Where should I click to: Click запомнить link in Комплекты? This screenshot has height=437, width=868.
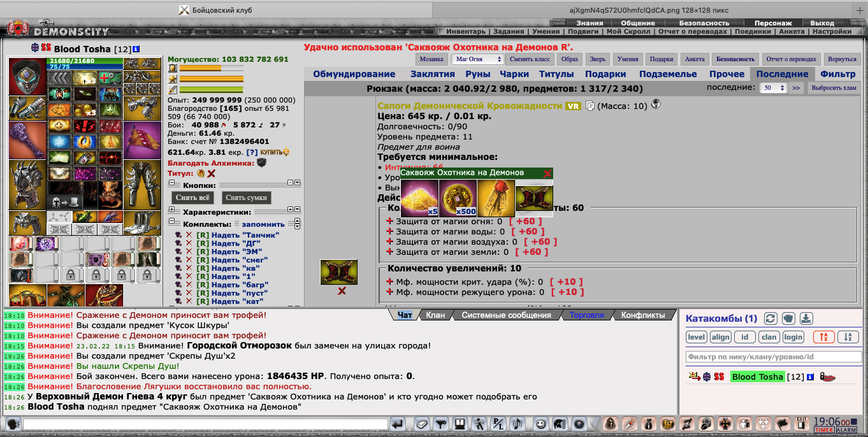click(x=263, y=224)
